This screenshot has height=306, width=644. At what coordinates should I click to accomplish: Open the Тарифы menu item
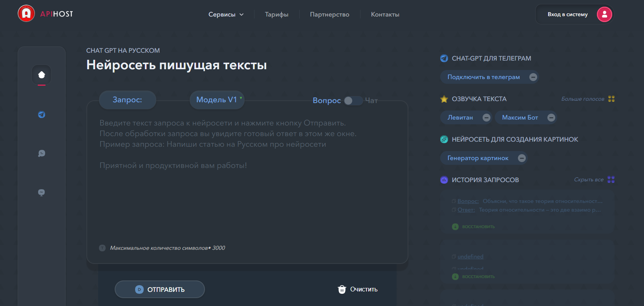276,15
